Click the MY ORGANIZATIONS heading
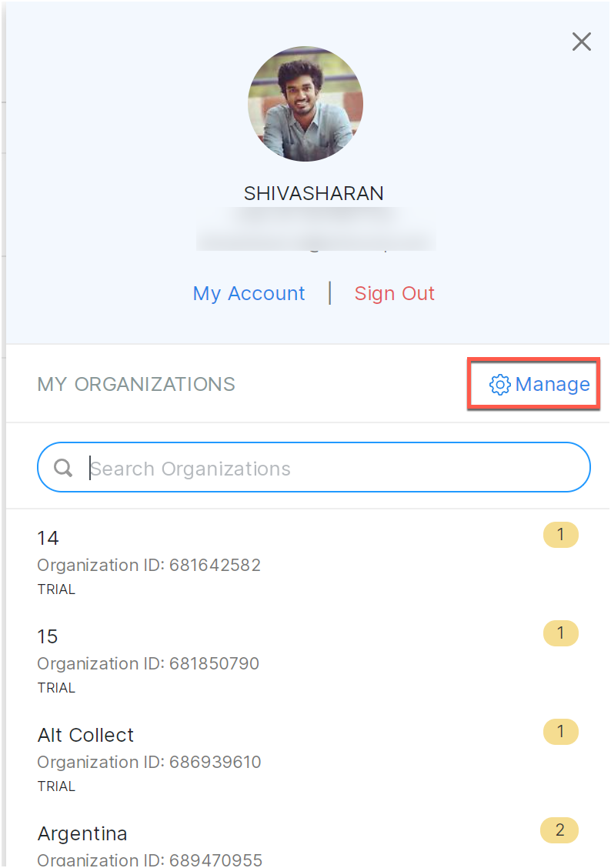 point(136,384)
